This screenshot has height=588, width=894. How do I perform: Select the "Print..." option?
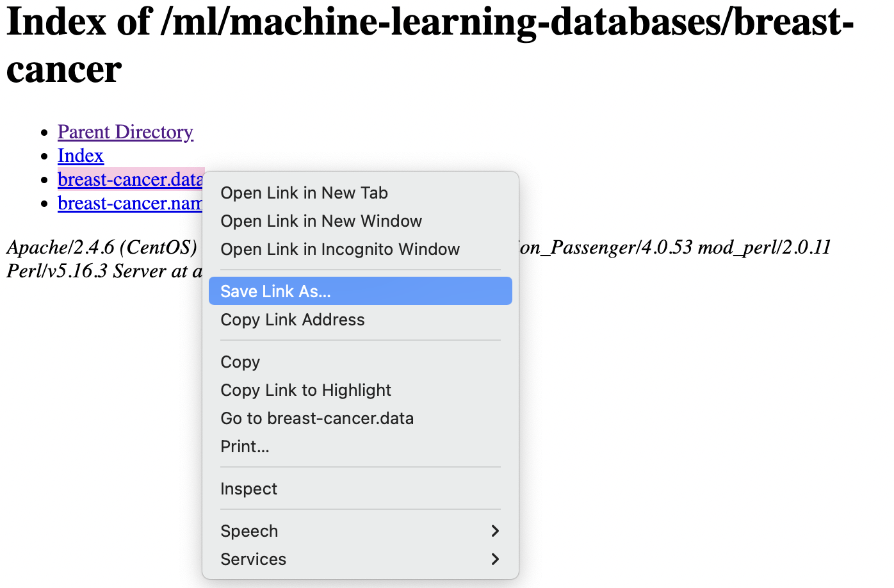click(x=245, y=446)
